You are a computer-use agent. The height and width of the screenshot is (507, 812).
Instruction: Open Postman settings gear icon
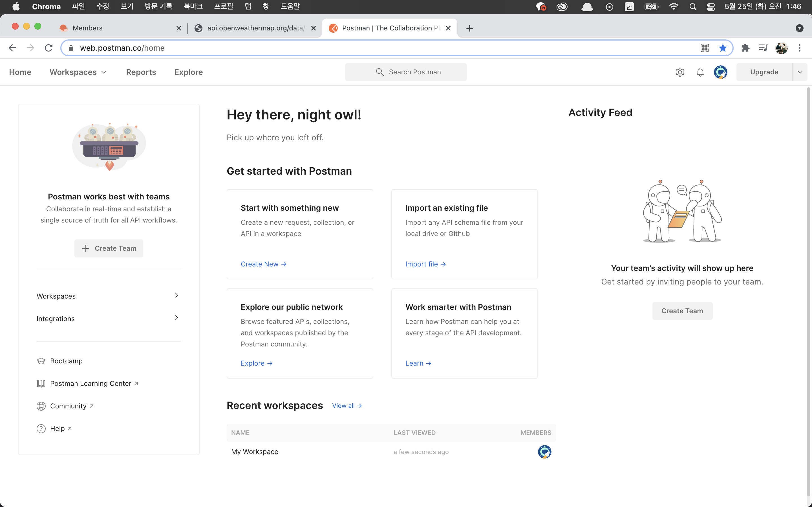coord(680,72)
